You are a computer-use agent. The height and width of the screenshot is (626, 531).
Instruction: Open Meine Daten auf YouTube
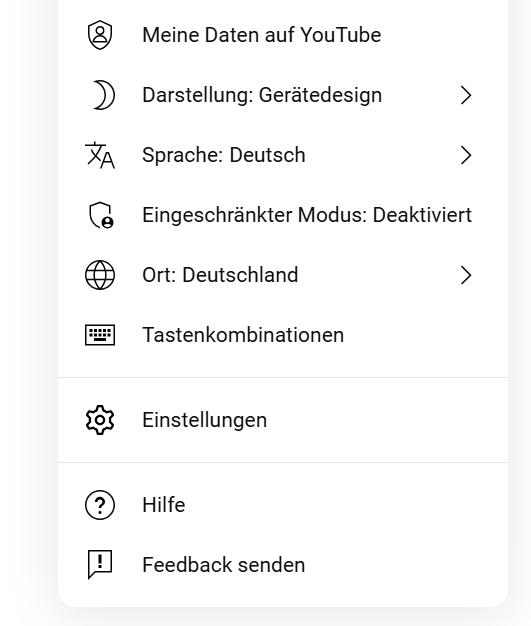(x=283, y=35)
